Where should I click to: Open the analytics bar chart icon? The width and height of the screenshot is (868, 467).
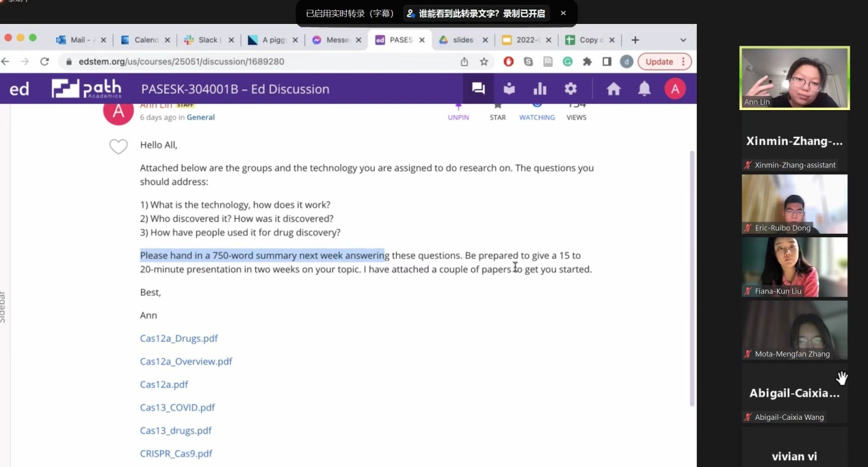[x=540, y=89]
